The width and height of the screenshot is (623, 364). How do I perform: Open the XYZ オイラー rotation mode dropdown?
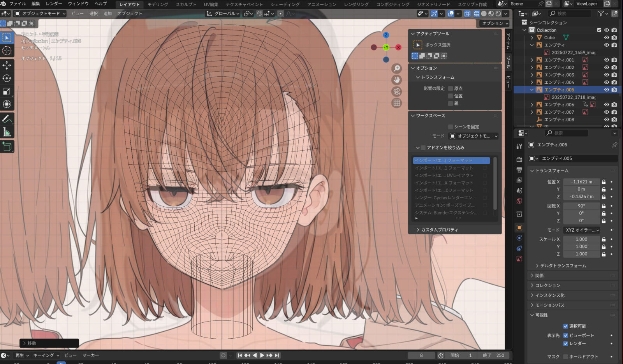(582, 230)
